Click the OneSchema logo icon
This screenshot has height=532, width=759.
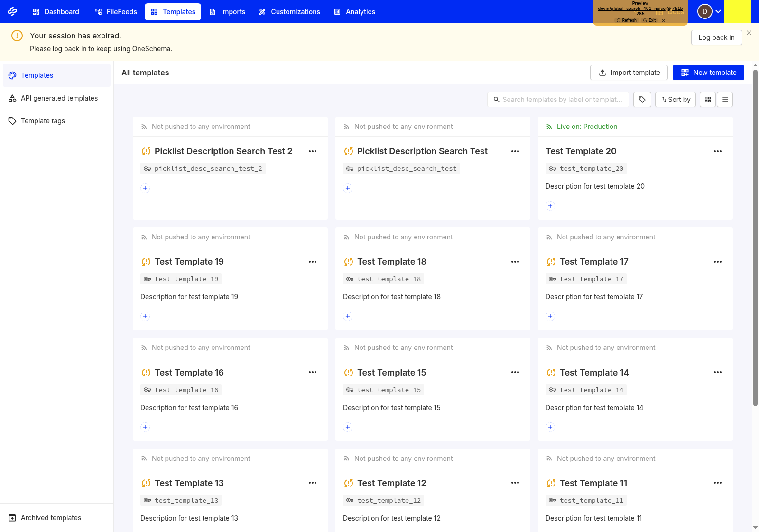click(12, 11)
